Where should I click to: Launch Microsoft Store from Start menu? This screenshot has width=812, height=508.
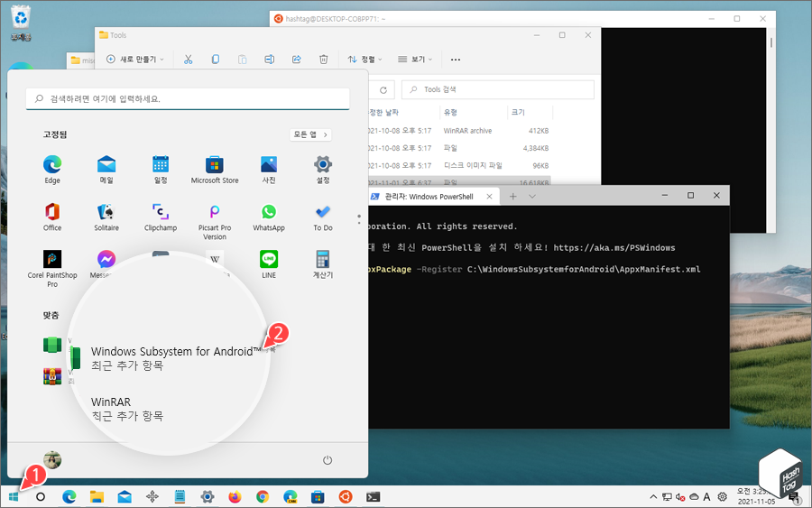tap(215, 170)
